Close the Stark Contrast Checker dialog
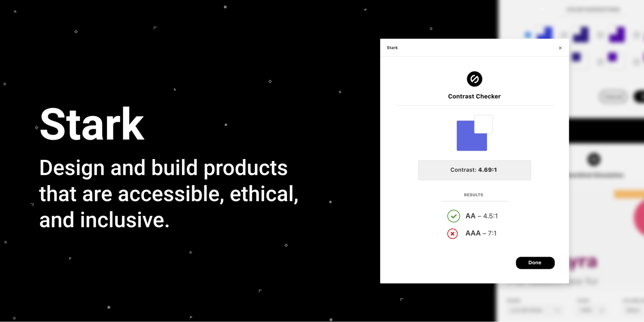Viewport: 644px width, 322px height. tap(560, 48)
